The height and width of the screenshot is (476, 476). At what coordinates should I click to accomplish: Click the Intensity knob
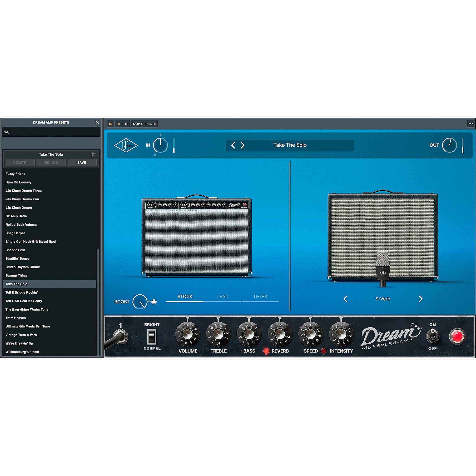[x=341, y=334]
